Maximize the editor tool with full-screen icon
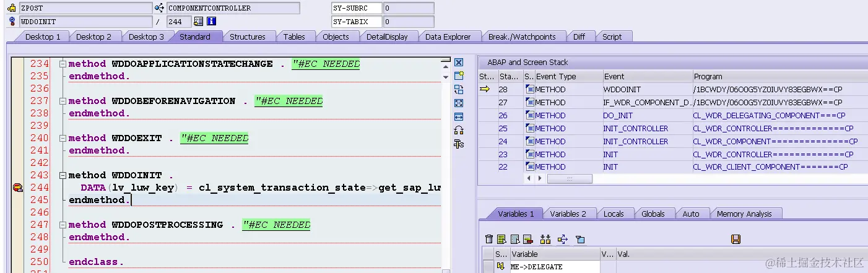Image resolution: width=868 pixels, height=273 pixels. [459, 103]
